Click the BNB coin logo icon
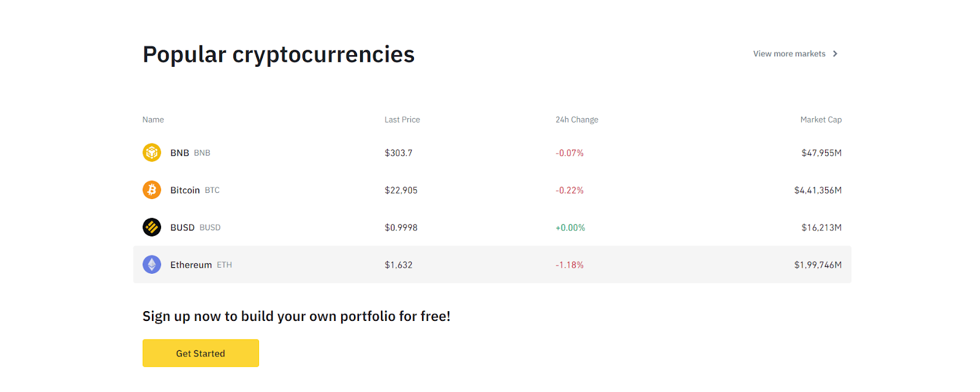The height and width of the screenshot is (392, 980). [152, 153]
